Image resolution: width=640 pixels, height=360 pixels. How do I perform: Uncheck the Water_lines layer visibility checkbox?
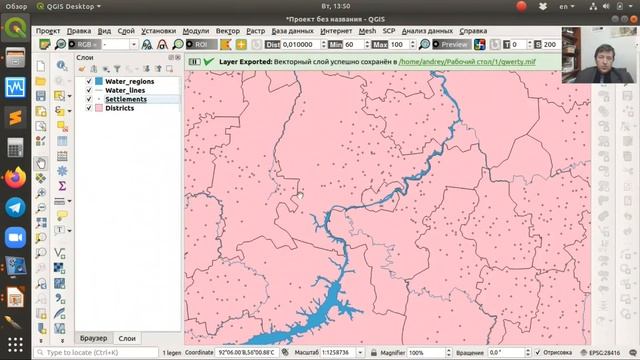pyautogui.click(x=89, y=90)
